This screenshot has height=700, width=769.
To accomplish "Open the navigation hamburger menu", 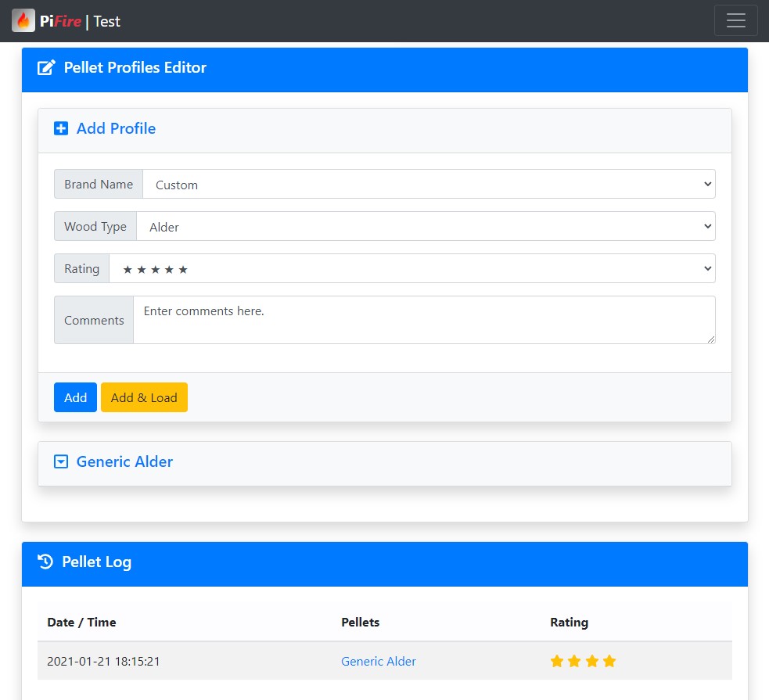I will click(735, 20).
